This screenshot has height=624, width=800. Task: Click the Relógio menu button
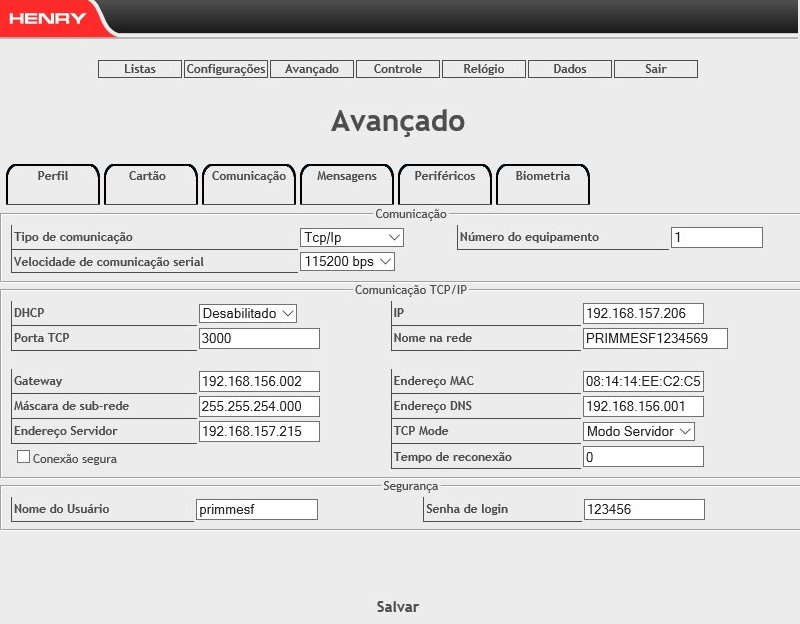tap(484, 70)
